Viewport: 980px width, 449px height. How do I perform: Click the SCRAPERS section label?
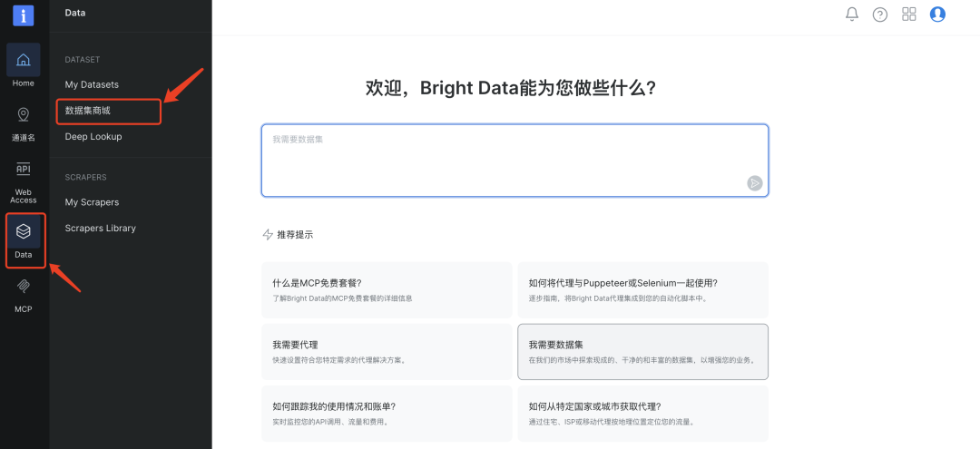point(85,178)
